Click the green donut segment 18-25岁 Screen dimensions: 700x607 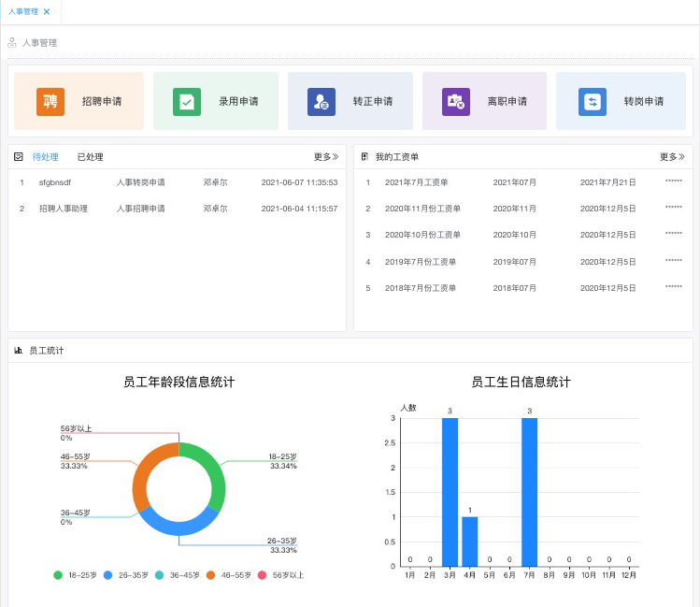(212, 470)
